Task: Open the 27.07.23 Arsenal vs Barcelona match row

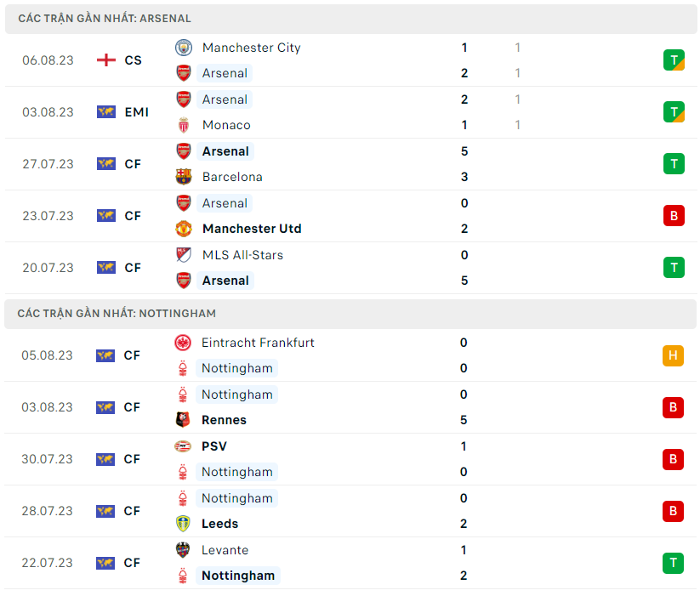Action: click(x=340, y=164)
